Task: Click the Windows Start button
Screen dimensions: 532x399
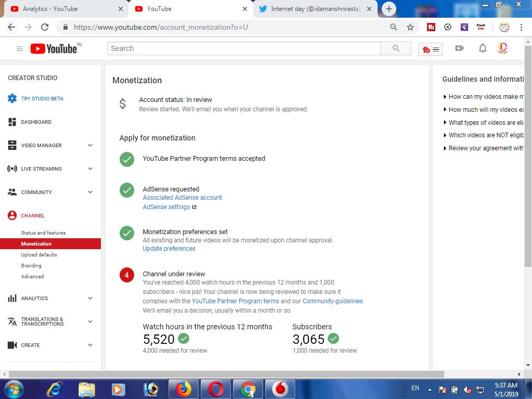Action: click(13, 389)
